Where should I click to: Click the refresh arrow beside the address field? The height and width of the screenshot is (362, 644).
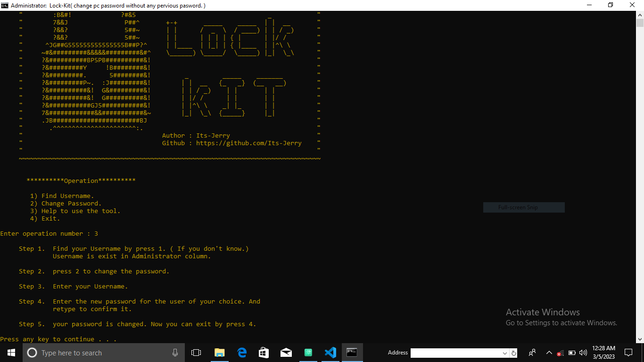click(x=513, y=353)
